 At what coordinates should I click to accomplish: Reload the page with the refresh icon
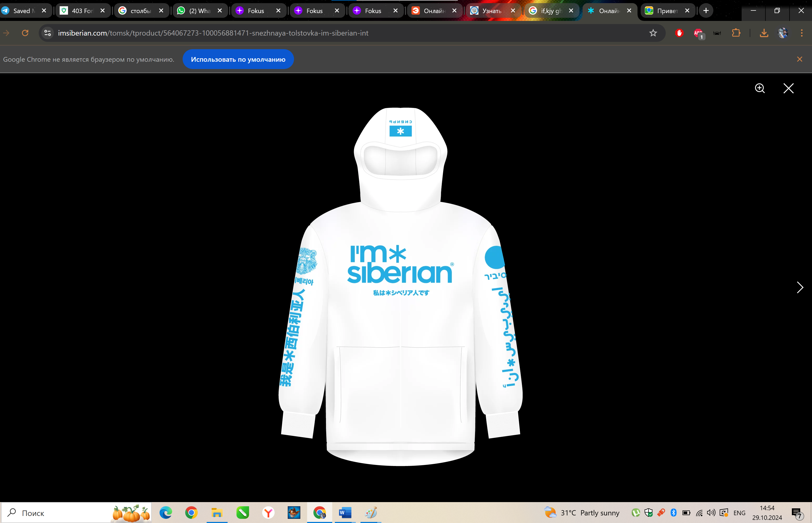25,33
